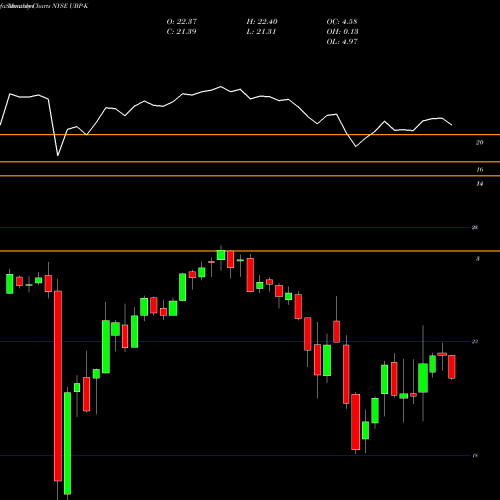Click the green candlestick at the chart peak
The height and width of the screenshot is (500, 500).
coord(221,255)
